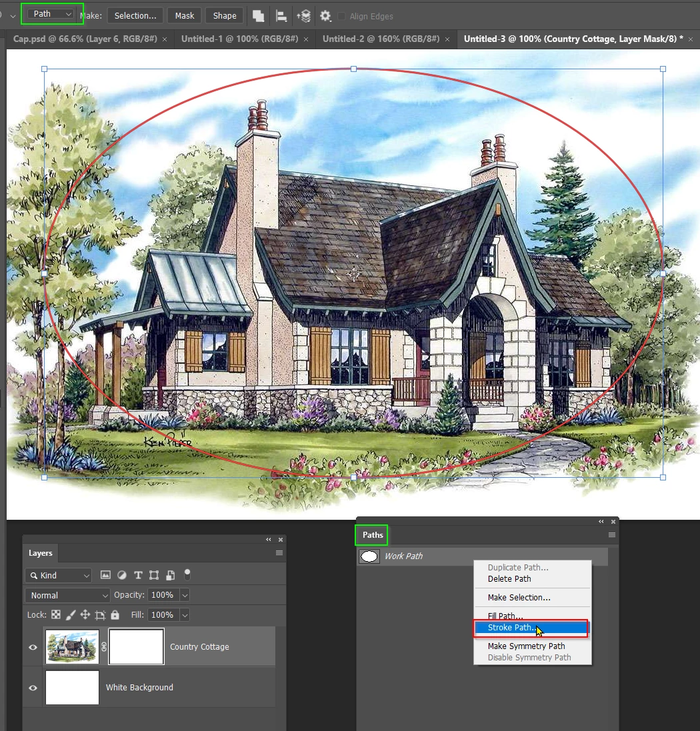Click the Country Cottage layer name
Screen dimensions: 700x731
(199, 647)
